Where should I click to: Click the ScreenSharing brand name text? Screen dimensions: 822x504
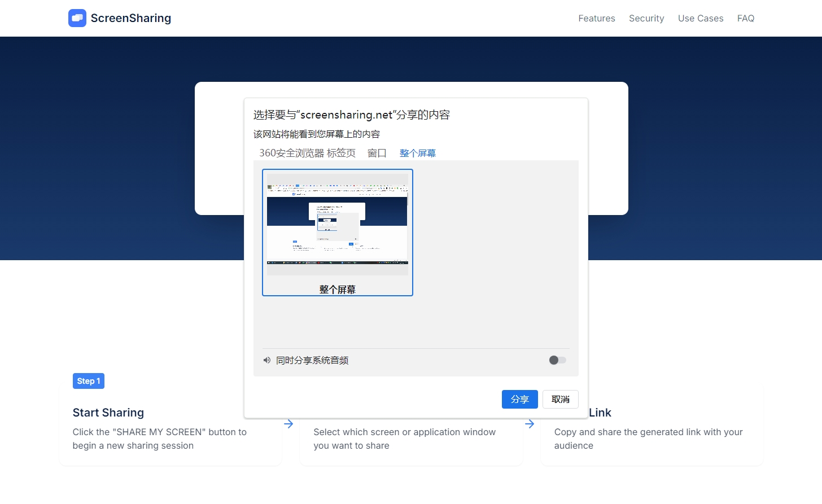click(x=130, y=18)
